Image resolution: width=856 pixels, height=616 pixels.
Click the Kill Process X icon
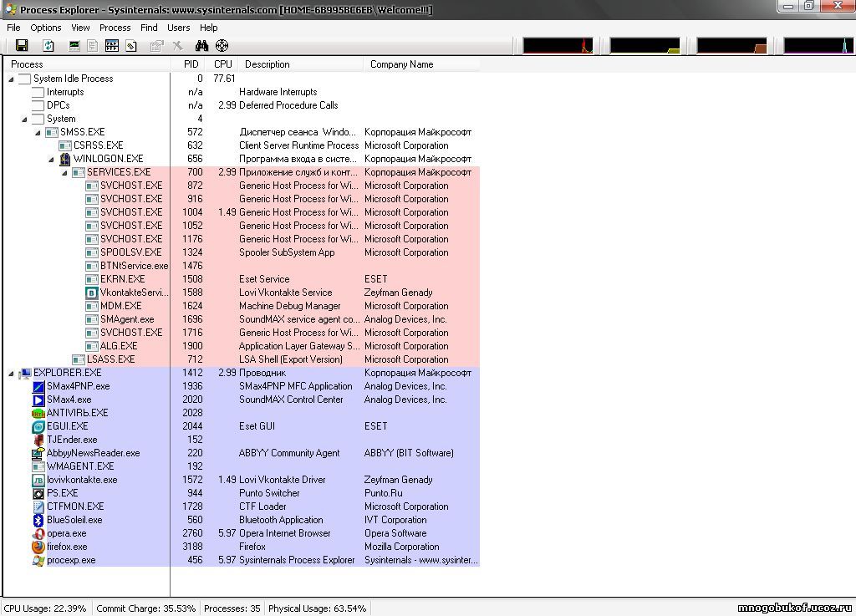[x=177, y=46]
